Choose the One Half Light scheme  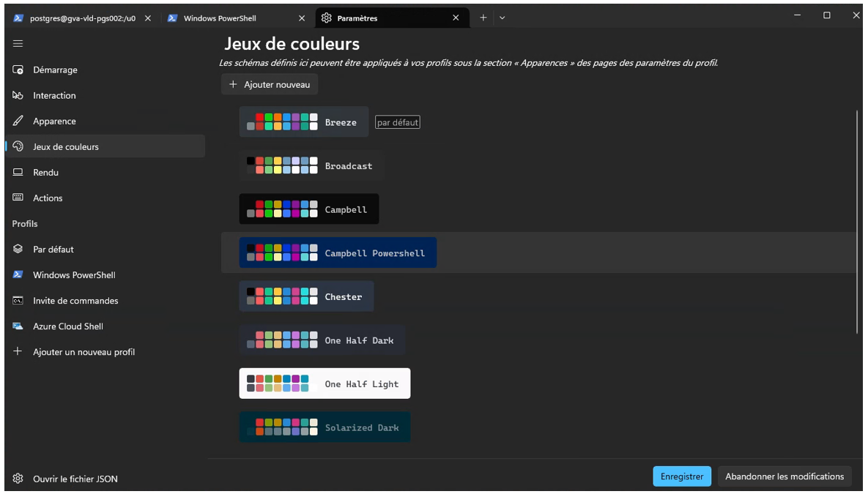click(324, 383)
